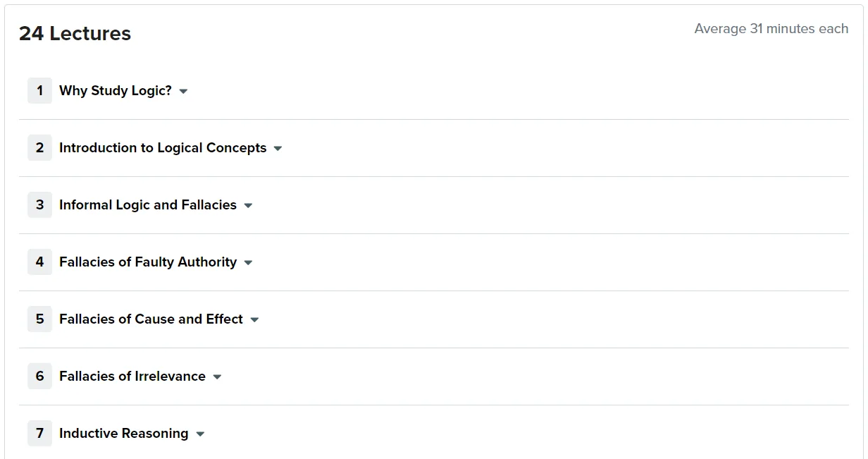868x459 pixels.
Task: Open the Inductive Reasoning disclosure arrow
Action: coord(200,434)
